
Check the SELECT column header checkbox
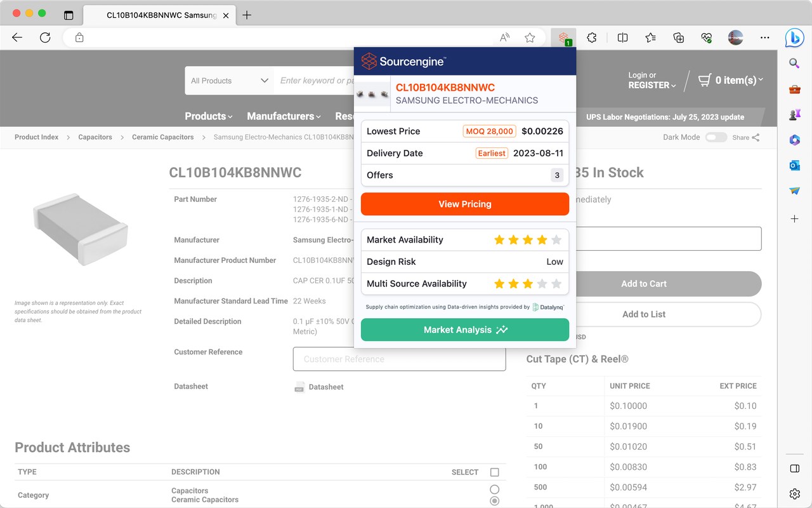[495, 472]
